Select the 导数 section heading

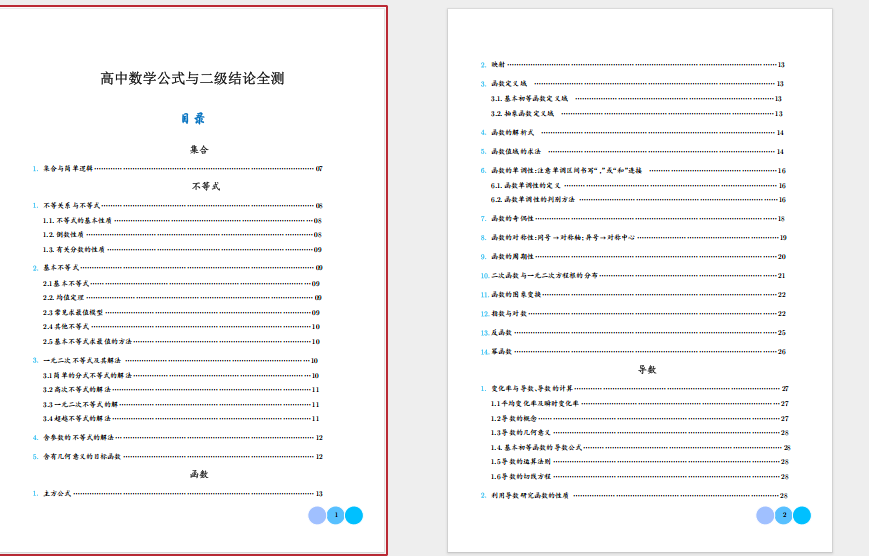point(647,370)
